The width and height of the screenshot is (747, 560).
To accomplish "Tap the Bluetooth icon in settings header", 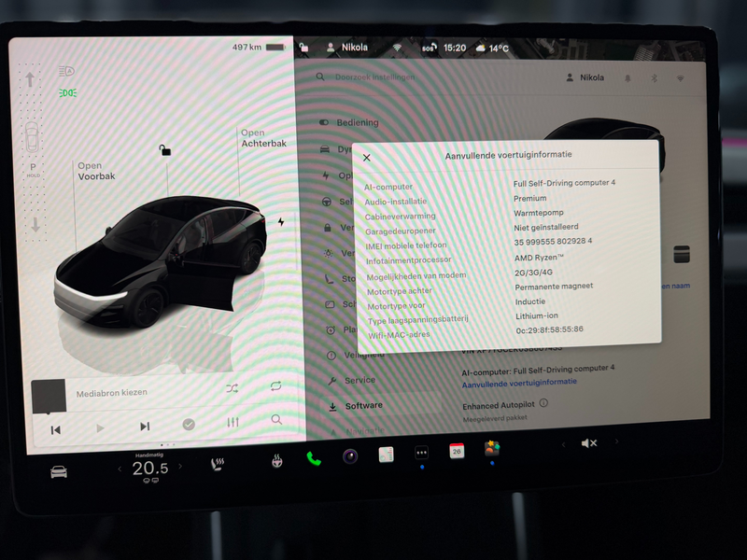I will click(654, 78).
